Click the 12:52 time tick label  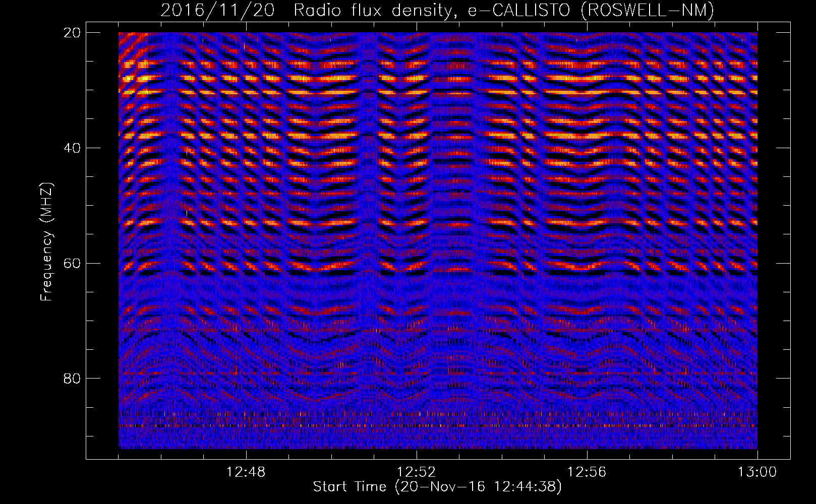coord(417,472)
